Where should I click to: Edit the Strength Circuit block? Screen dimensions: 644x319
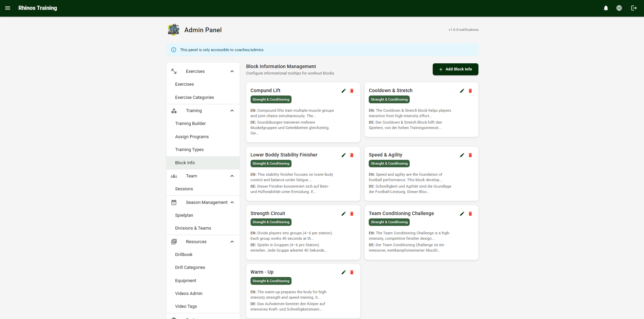[344, 214]
